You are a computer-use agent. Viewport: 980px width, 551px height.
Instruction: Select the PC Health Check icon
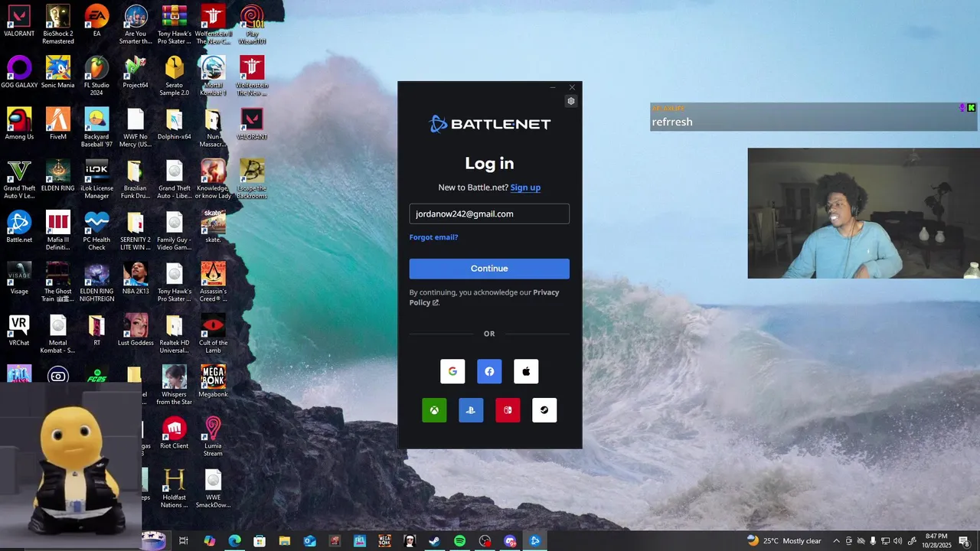(x=96, y=230)
